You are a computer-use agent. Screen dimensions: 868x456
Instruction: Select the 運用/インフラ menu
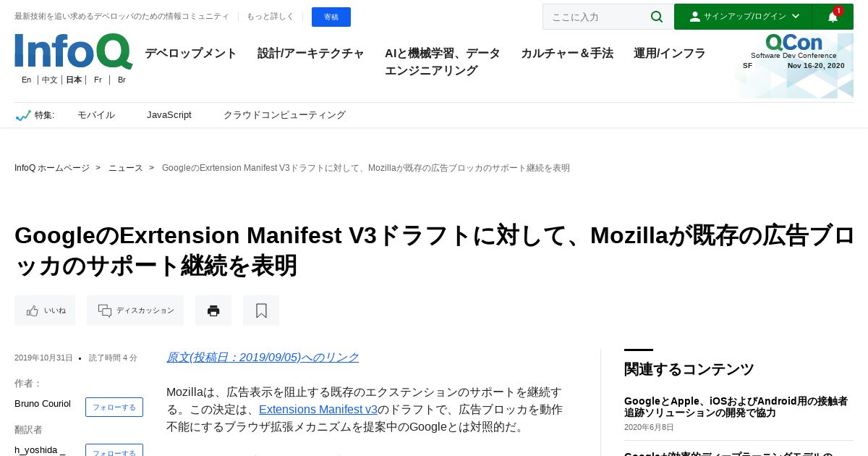670,54
